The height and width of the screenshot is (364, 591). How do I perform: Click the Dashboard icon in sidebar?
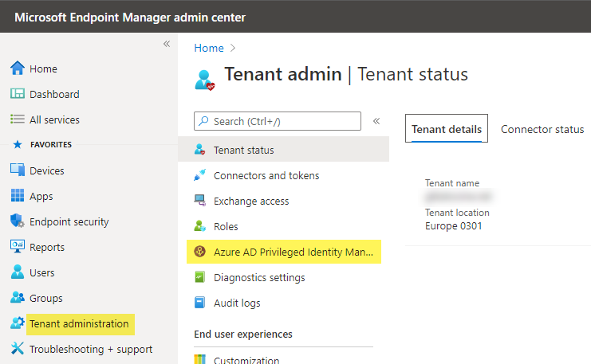18,93
